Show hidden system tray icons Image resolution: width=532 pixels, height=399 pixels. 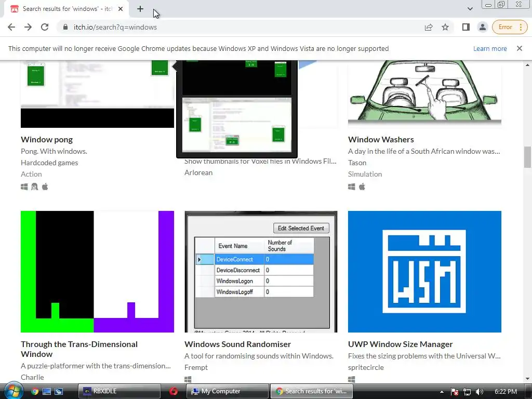(442, 392)
